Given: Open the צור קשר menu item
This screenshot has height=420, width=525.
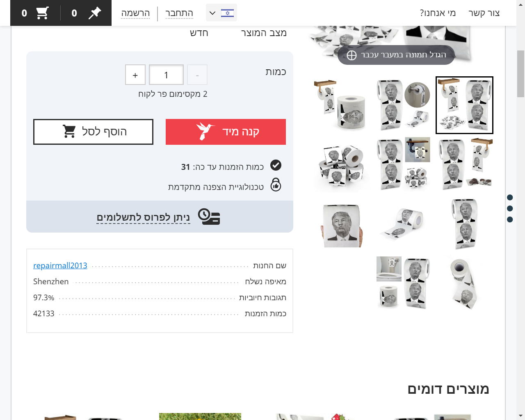Looking at the screenshot, I should click(x=484, y=13).
